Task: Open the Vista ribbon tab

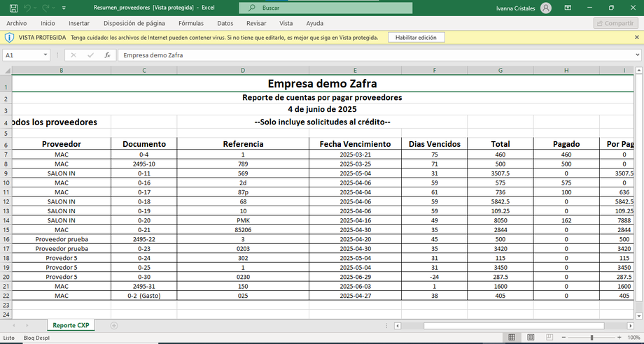Action: tap(286, 23)
